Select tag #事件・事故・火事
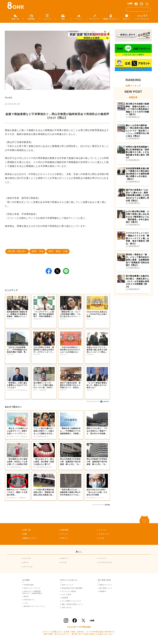The image size is (158, 644). pyautogui.click(x=58, y=251)
